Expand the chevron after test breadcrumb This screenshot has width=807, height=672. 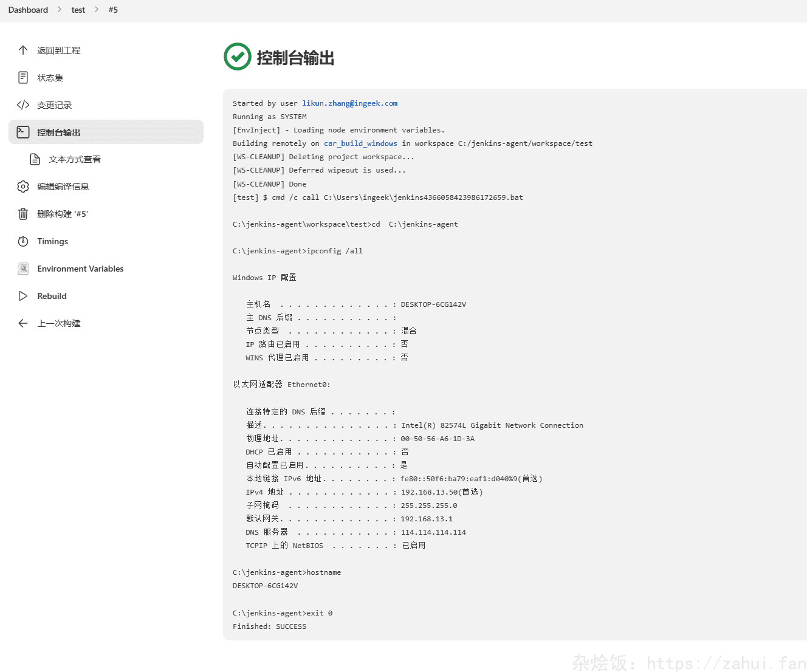[x=97, y=10]
